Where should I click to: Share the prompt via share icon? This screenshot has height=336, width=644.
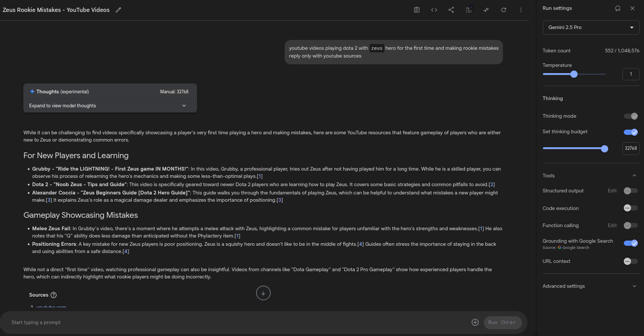[x=451, y=10]
